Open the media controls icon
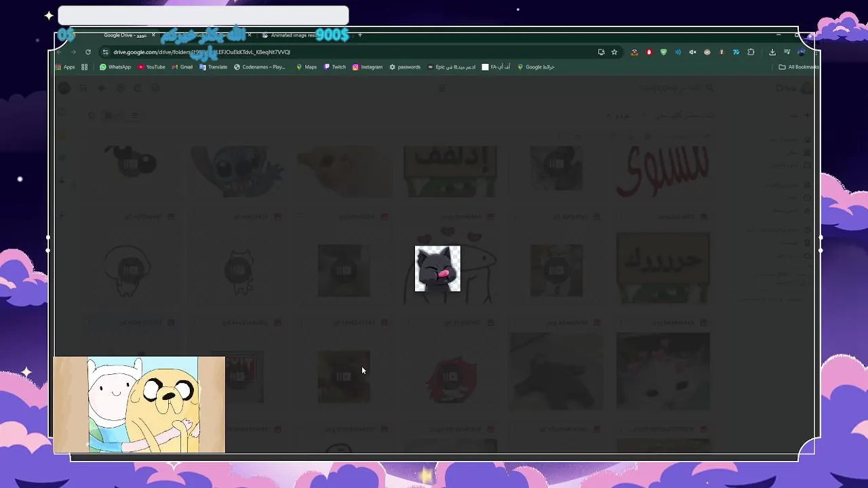 787,52
